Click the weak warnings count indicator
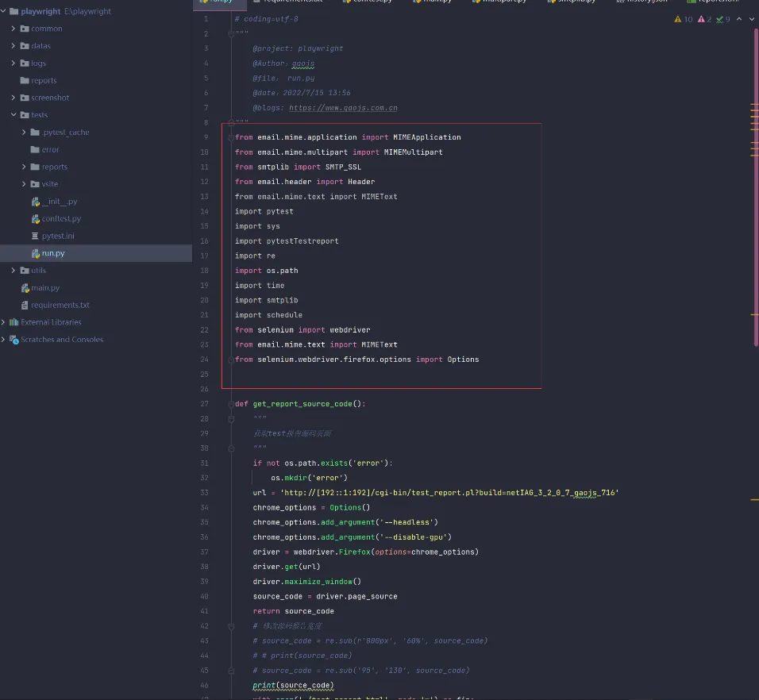Viewport: 759px width, 700px height. click(x=704, y=19)
